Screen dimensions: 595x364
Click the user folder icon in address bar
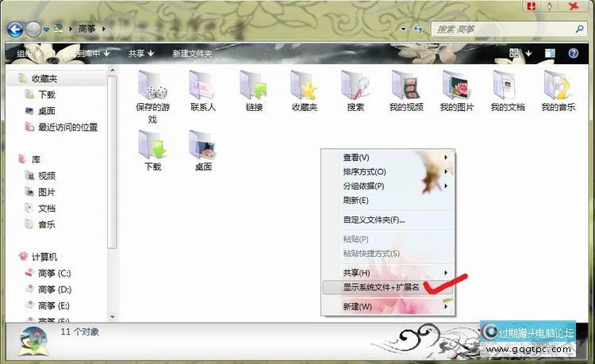[58, 29]
